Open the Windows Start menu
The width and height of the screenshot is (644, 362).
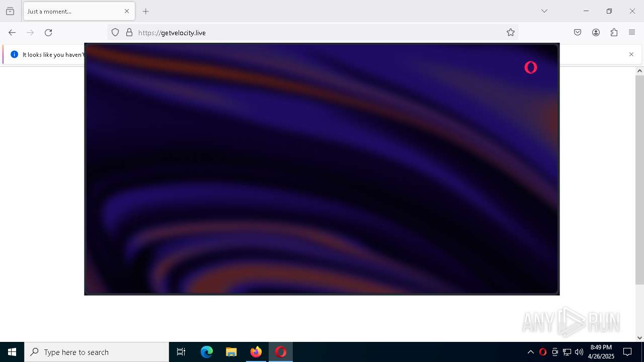[12, 352]
